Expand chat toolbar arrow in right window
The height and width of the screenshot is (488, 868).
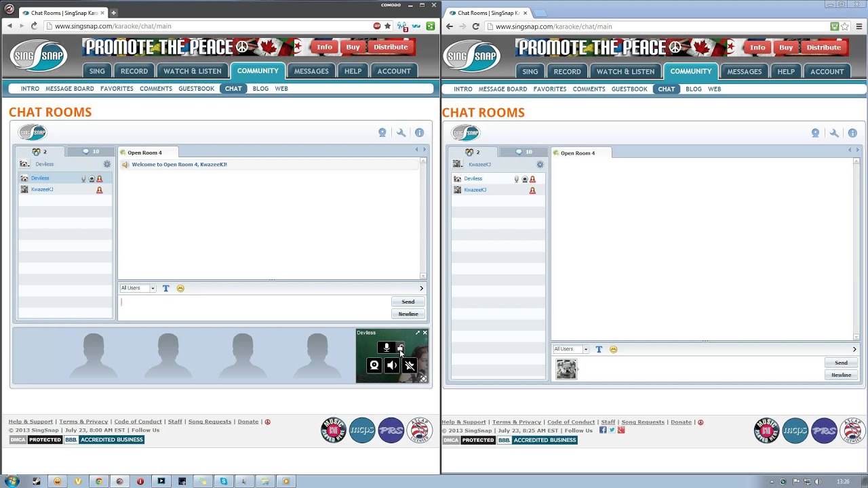coord(854,349)
